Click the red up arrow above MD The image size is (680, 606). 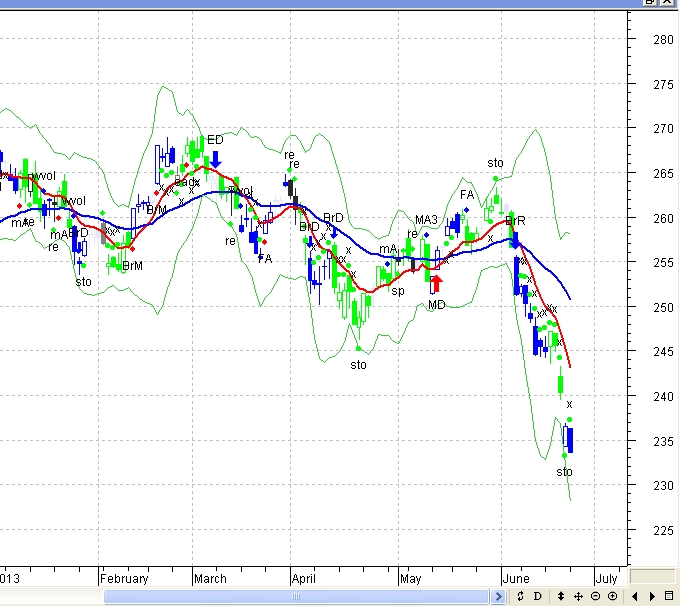(436, 283)
